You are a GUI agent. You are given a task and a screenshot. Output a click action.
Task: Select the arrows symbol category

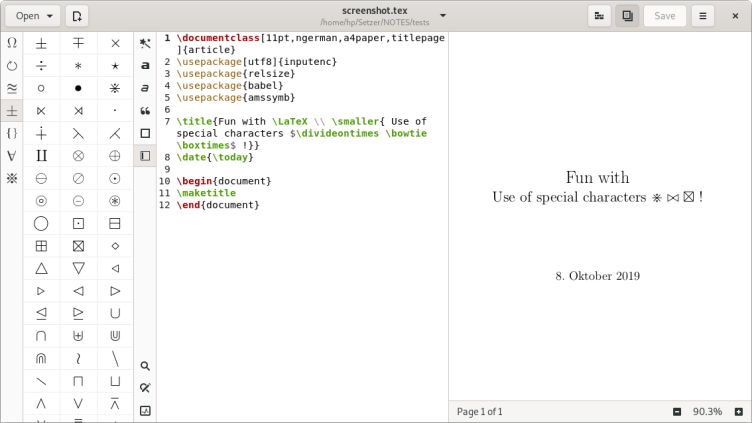tap(11, 66)
